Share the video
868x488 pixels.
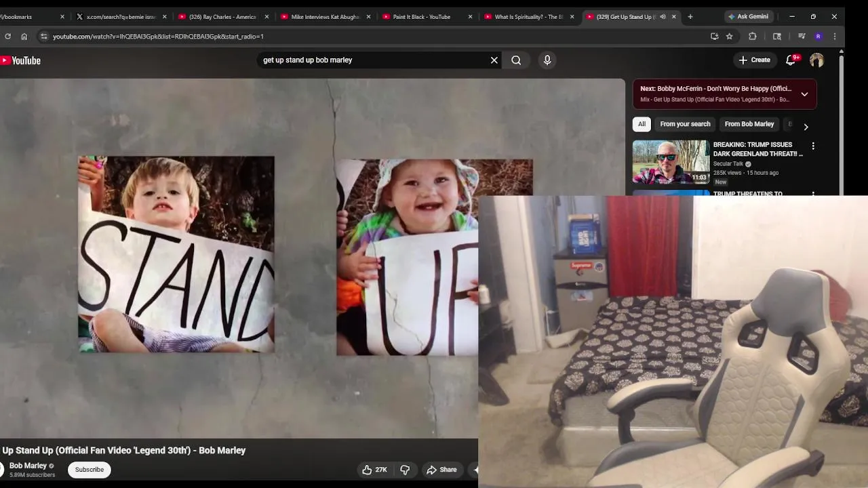click(x=441, y=470)
